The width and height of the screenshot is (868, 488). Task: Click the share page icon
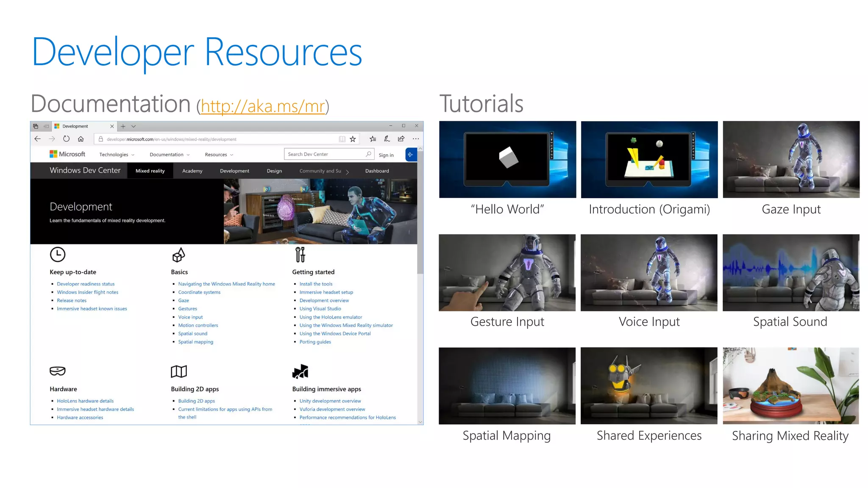[x=401, y=139]
